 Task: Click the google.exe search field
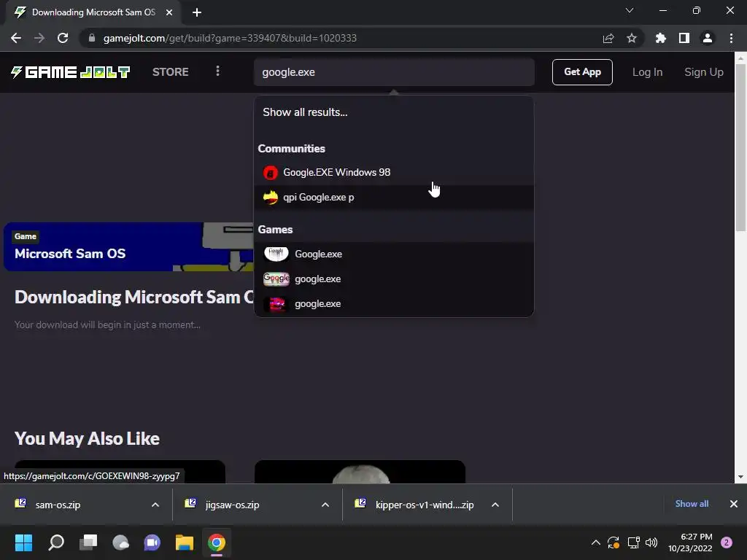(393, 72)
